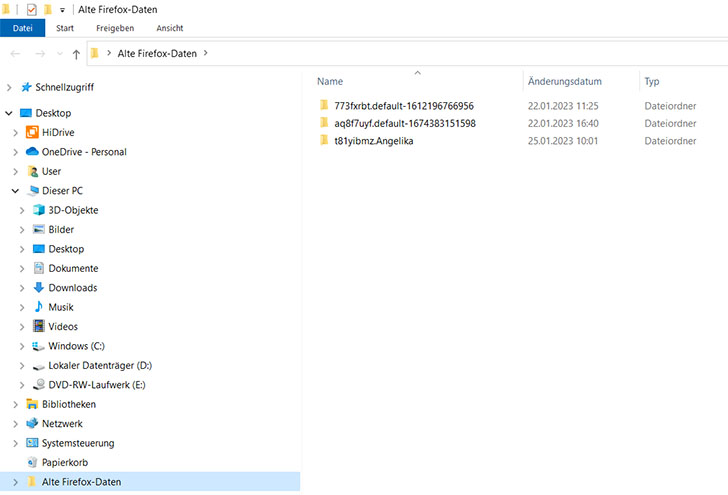Select the t81yibmz.Angelika folder
Screen dimensions: 728x495
pyautogui.click(x=374, y=141)
